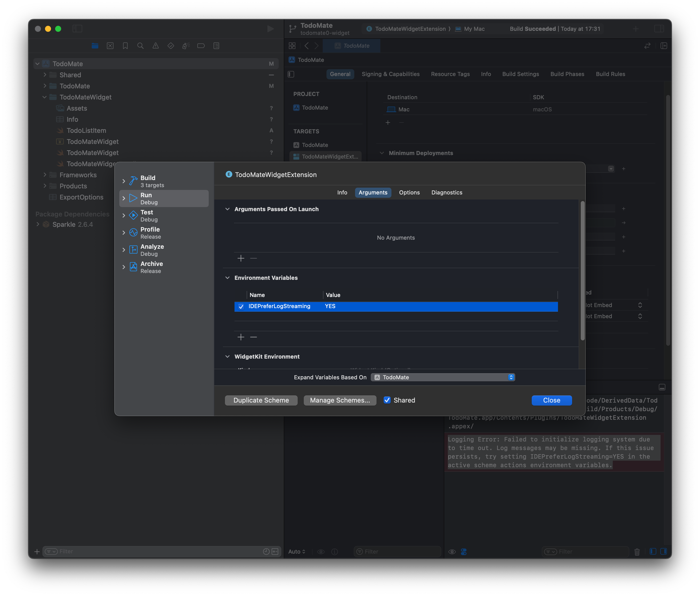Collapse the Environment Variables section

tap(227, 278)
